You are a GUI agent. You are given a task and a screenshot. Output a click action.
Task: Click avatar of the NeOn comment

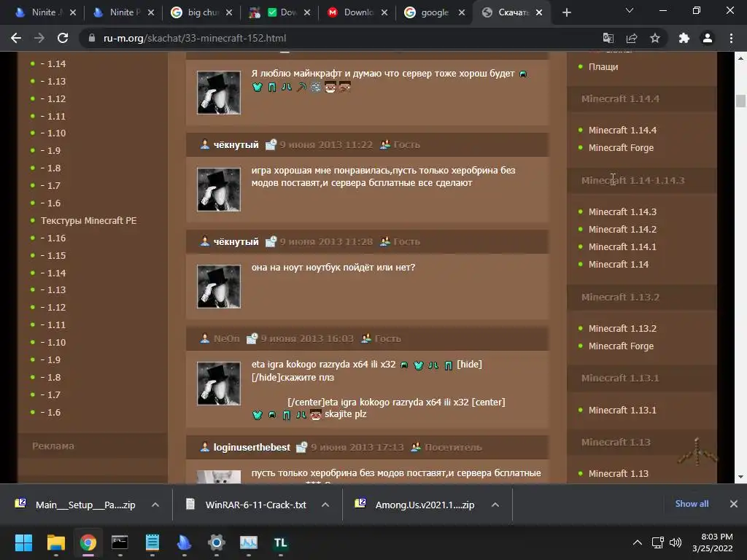(x=219, y=384)
